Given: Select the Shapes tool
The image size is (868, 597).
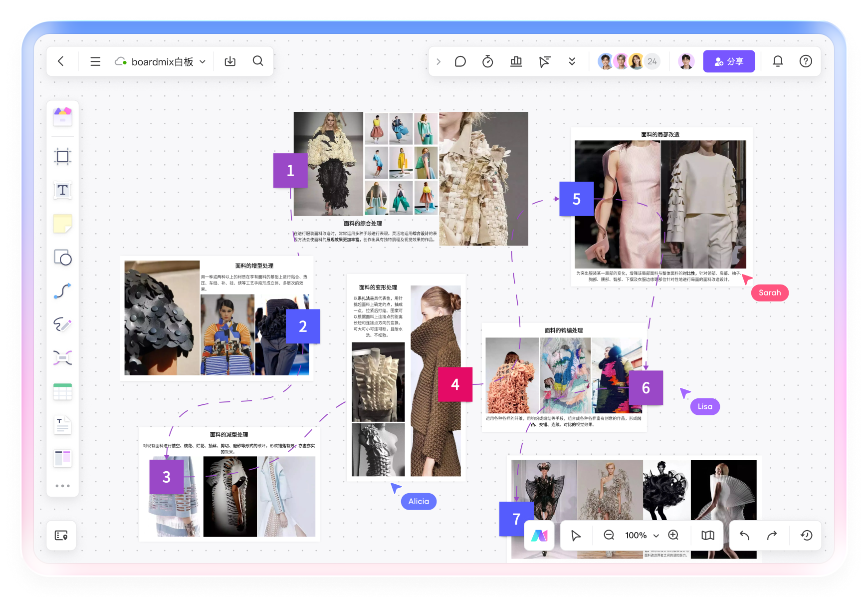Looking at the screenshot, I should [62, 258].
